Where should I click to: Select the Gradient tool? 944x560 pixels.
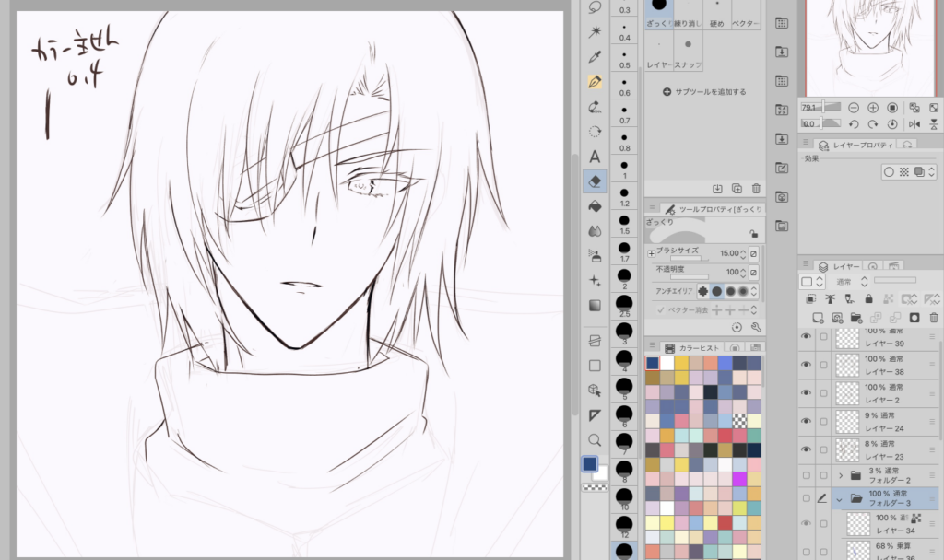tap(595, 305)
